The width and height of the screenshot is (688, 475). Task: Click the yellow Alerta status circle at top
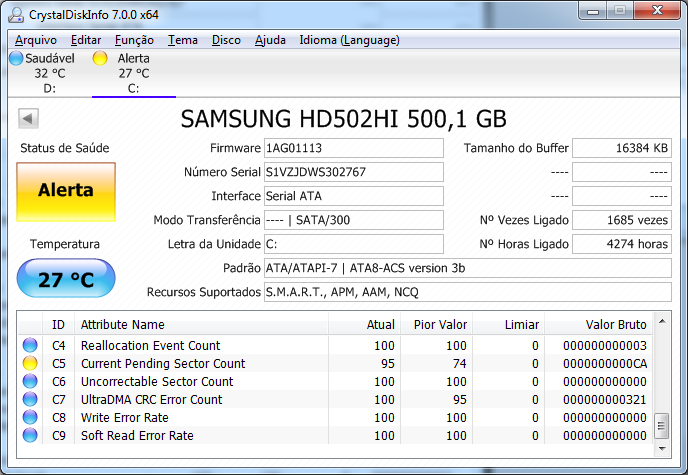point(100,58)
